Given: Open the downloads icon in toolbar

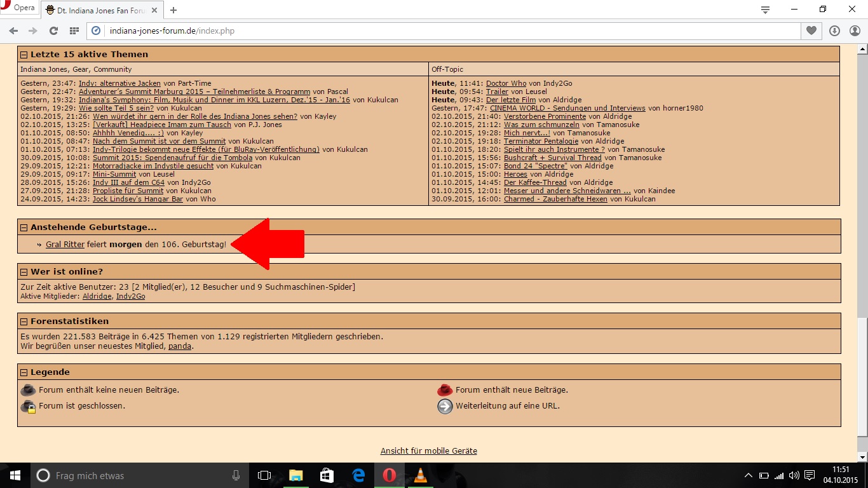Looking at the screenshot, I should click(x=834, y=30).
